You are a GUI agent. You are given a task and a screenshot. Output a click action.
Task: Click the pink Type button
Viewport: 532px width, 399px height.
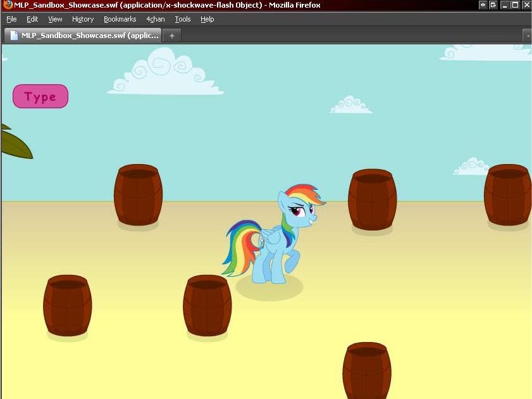point(40,96)
